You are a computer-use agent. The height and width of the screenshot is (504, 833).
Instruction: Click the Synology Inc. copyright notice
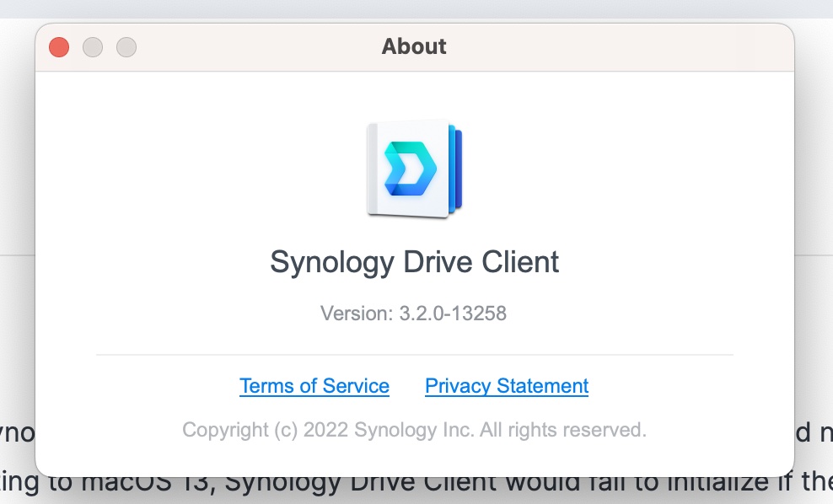coord(414,430)
